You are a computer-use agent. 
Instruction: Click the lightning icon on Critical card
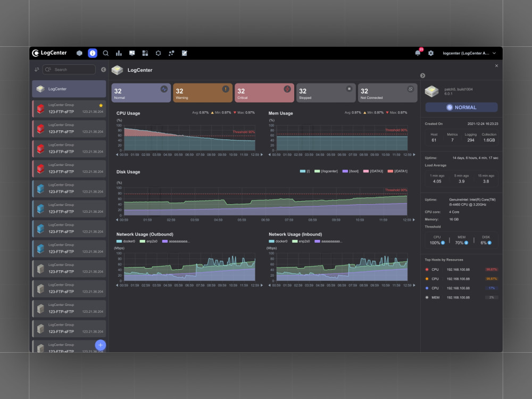coord(287,89)
